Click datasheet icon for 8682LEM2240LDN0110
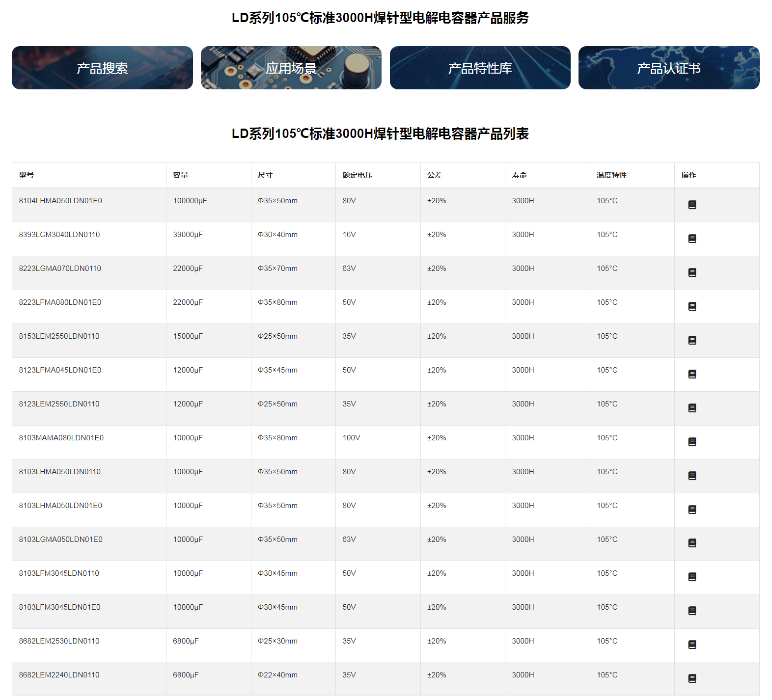 (692, 678)
